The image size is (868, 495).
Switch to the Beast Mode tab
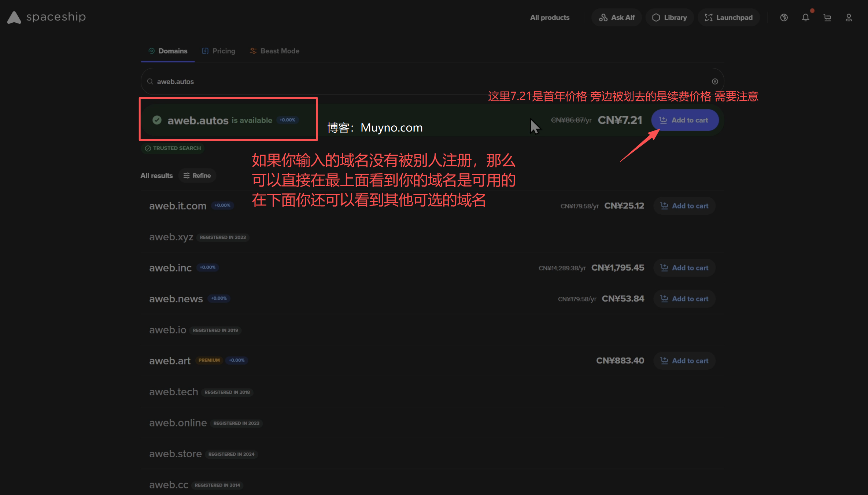coord(274,51)
